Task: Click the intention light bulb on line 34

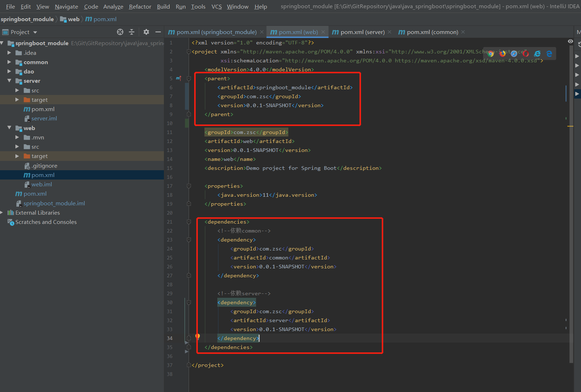Action: pyautogui.click(x=197, y=336)
